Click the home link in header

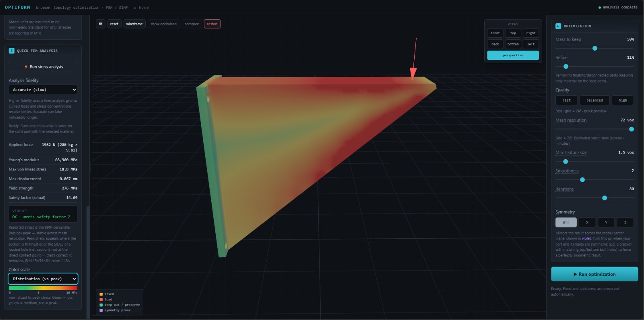[x=141, y=8]
